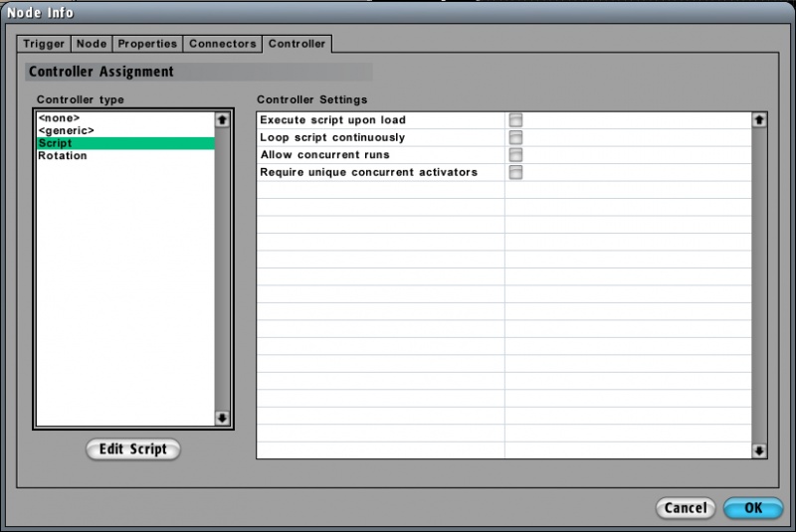Select <none> controller type
Screen dimensions: 796x532
[x=59, y=118]
